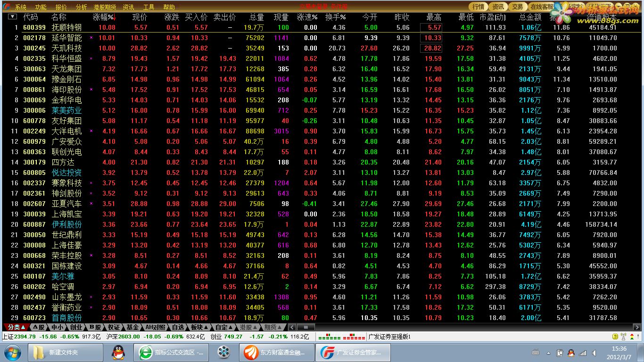644x362 pixels.
Task: Open the 报价 menu
Action: (61, 7)
